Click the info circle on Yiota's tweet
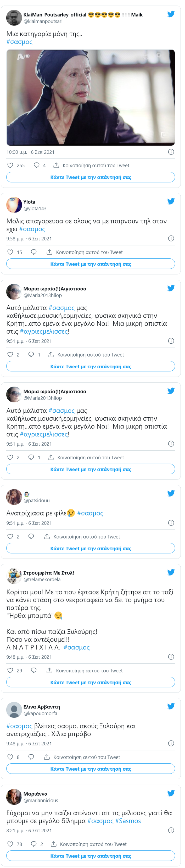 pyautogui.click(x=171, y=238)
